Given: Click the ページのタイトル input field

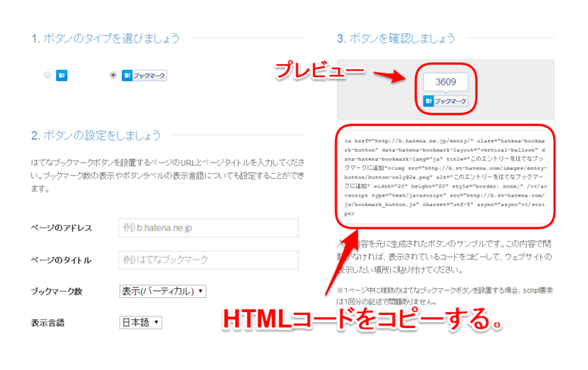Looking at the screenshot, I should [x=209, y=260].
